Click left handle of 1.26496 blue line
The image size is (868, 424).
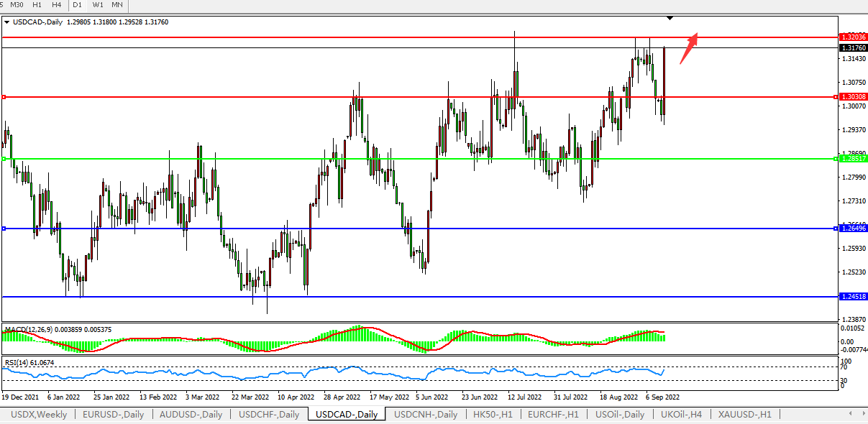click(x=4, y=229)
